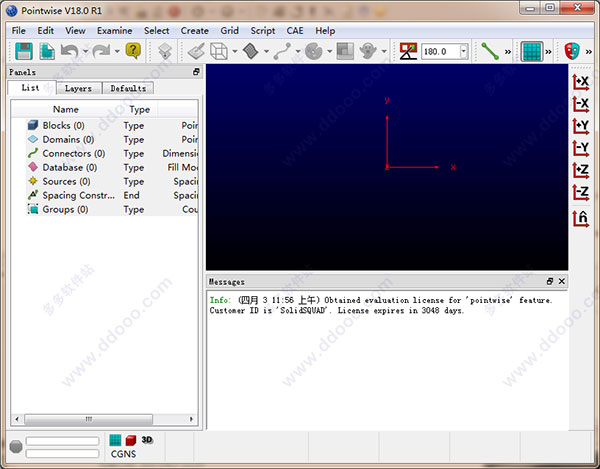The height and width of the screenshot is (469, 600).
Task: Open the Select menu
Action: 157,31
